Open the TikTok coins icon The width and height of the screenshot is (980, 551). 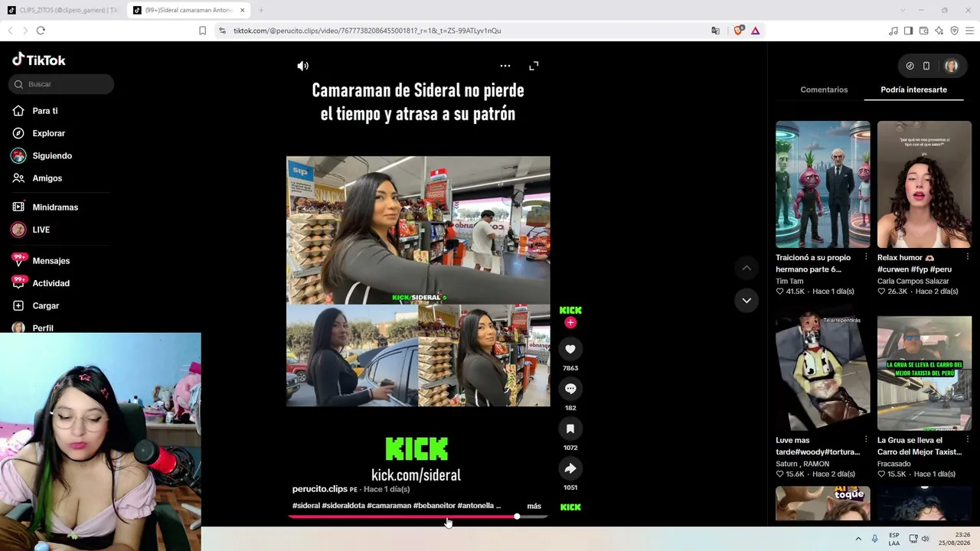coord(910,66)
